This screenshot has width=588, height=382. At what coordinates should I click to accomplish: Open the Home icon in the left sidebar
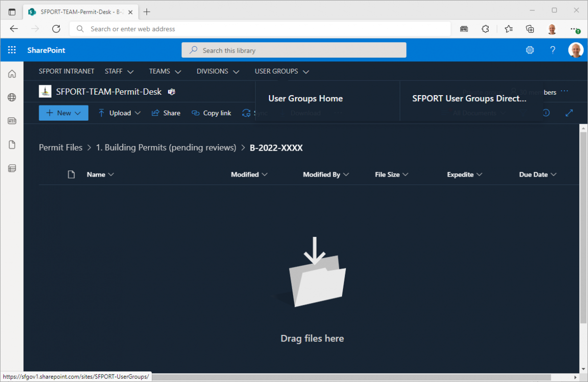(12, 74)
